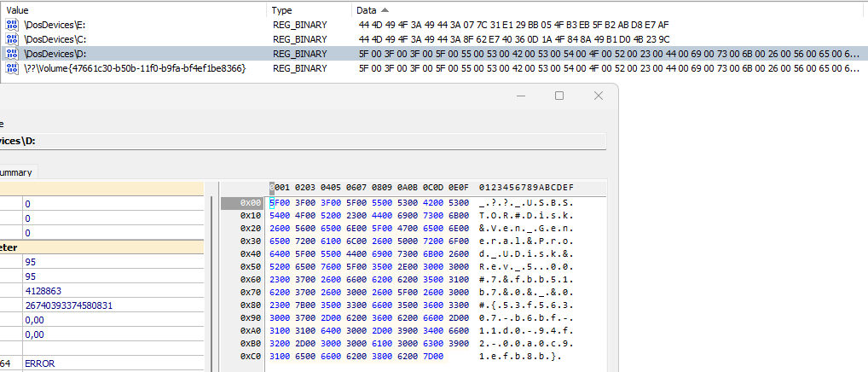Click the Data column sort arrow
Viewport: 868px width, 372px height.
coord(383,9)
